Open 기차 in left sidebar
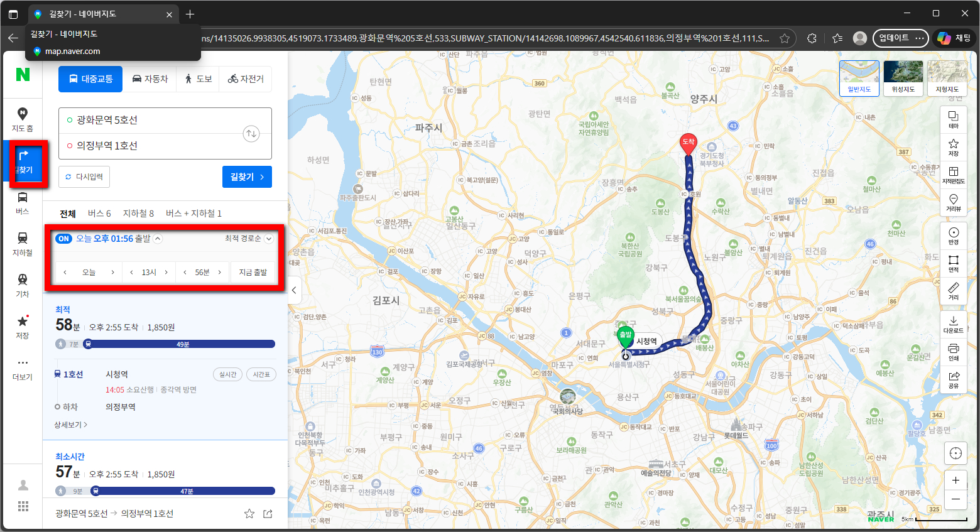Image resolution: width=980 pixels, height=532 pixels. [x=23, y=286]
